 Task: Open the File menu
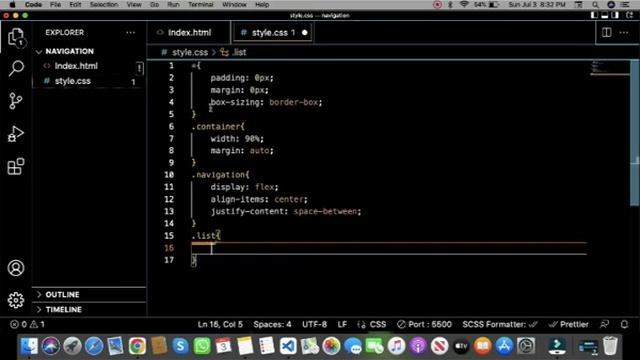tap(56, 4)
